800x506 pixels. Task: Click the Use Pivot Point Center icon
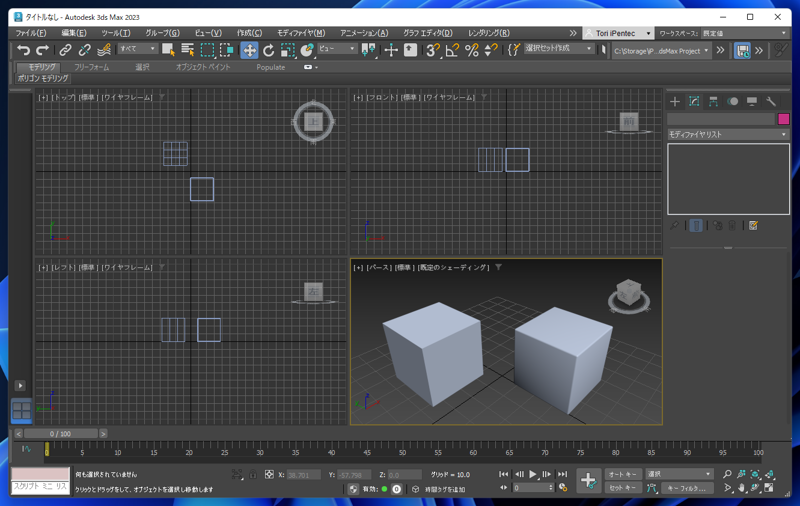tap(368, 50)
